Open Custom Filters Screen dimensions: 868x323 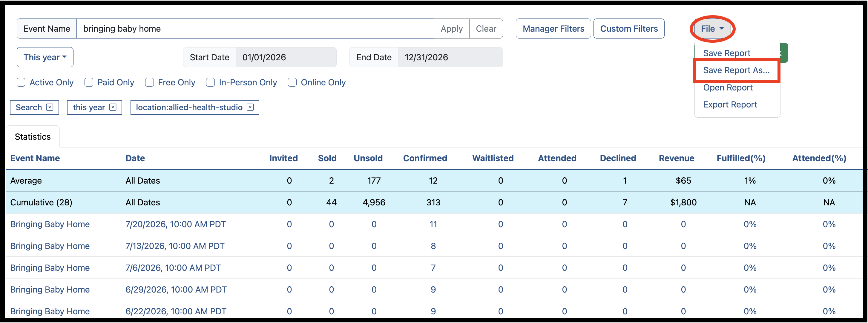tap(629, 29)
